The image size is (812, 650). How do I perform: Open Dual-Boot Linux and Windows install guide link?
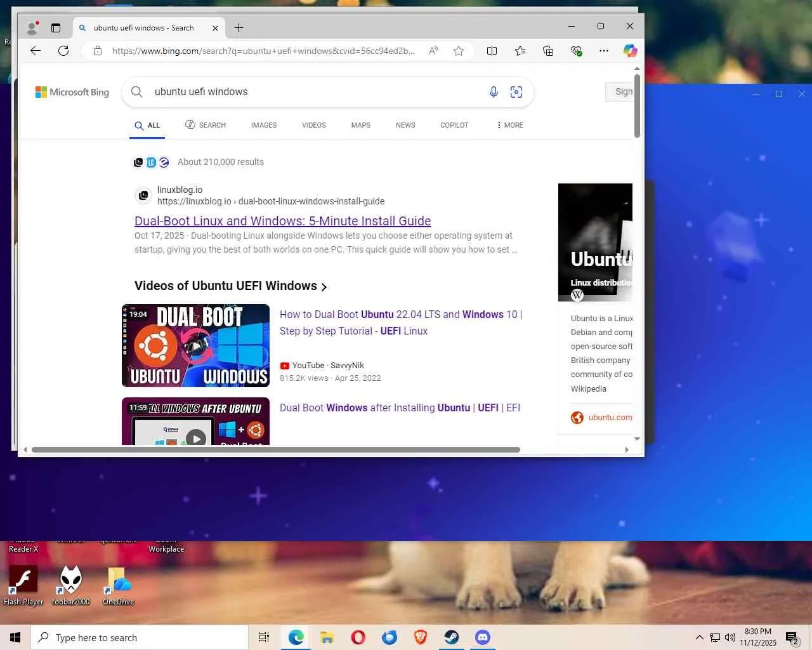click(283, 221)
